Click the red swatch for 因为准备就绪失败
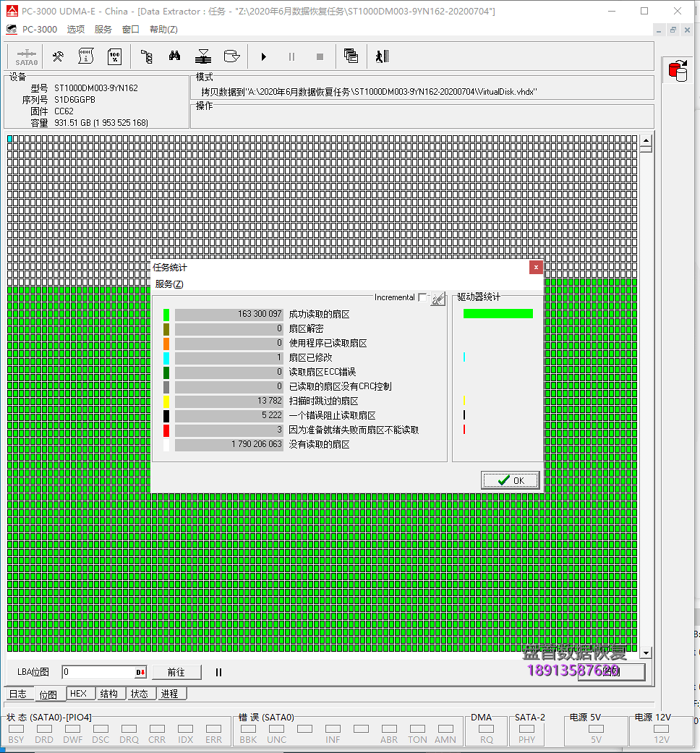The width and height of the screenshot is (700, 753). [x=166, y=430]
